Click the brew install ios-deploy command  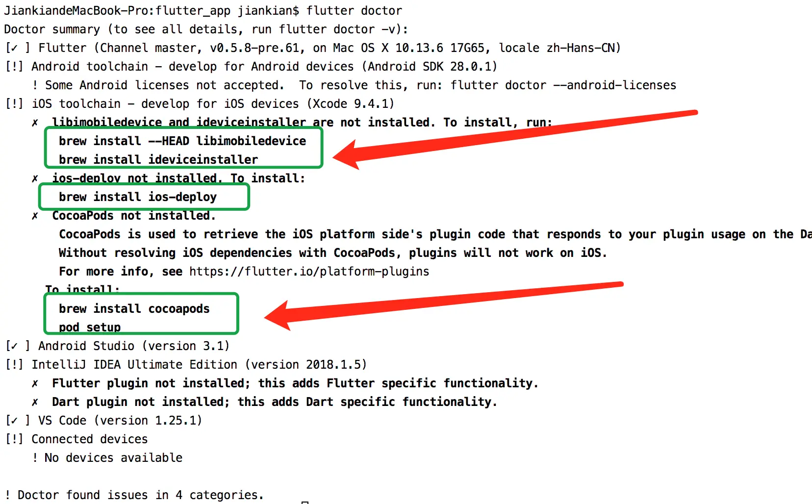138,197
